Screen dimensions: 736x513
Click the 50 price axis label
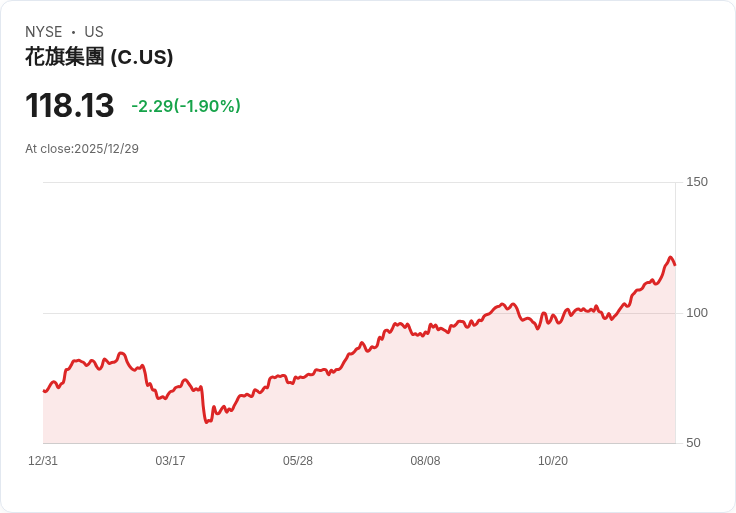[x=693, y=443]
